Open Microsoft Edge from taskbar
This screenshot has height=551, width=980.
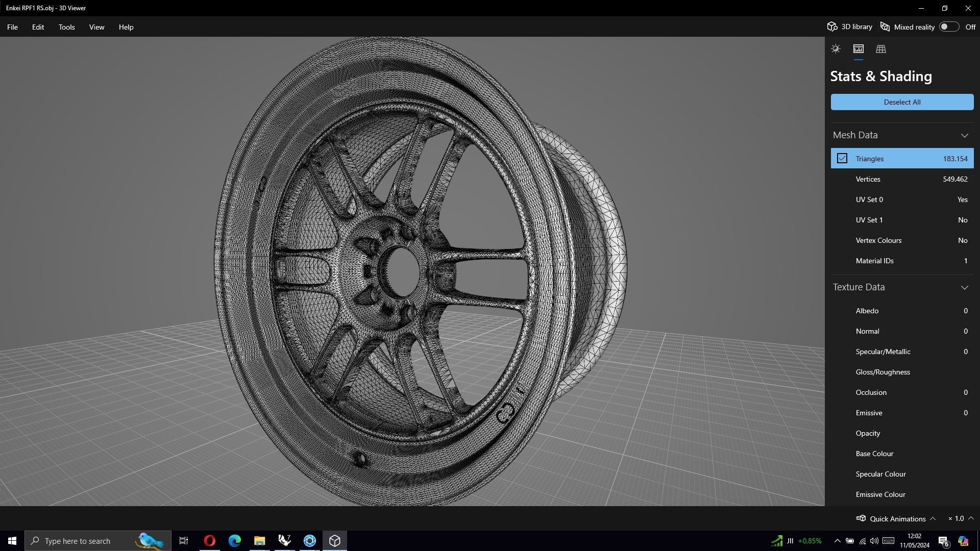(234, 541)
